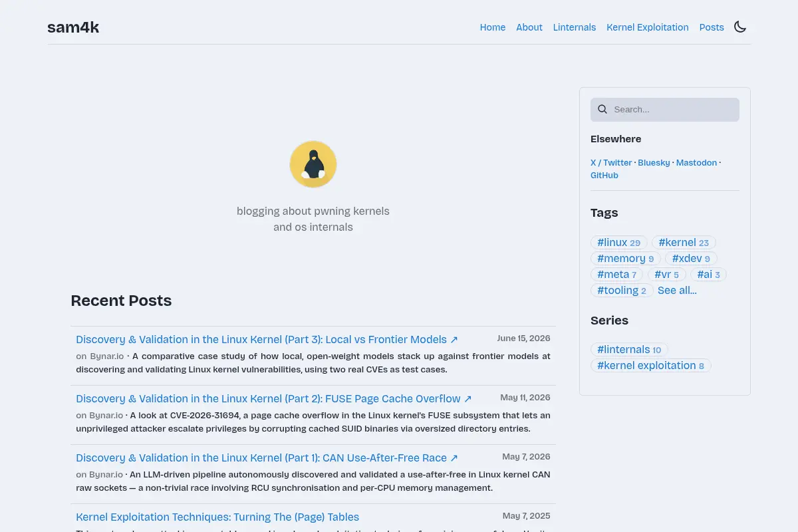Click the Recent Posts heading
The height and width of the screenshot is (532, 798).
(x=121, y=301)
